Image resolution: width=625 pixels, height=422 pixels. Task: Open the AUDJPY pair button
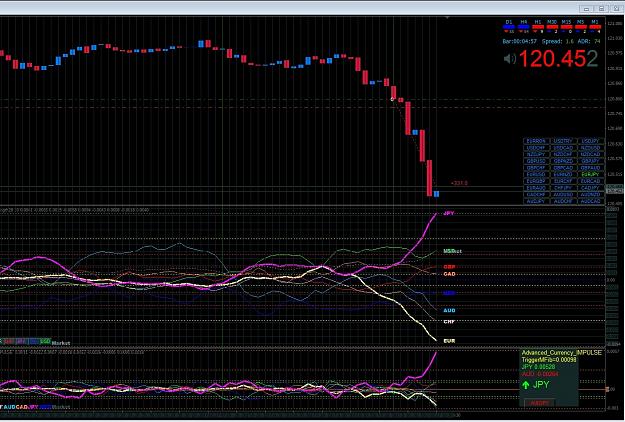click(x=537, y=201)
